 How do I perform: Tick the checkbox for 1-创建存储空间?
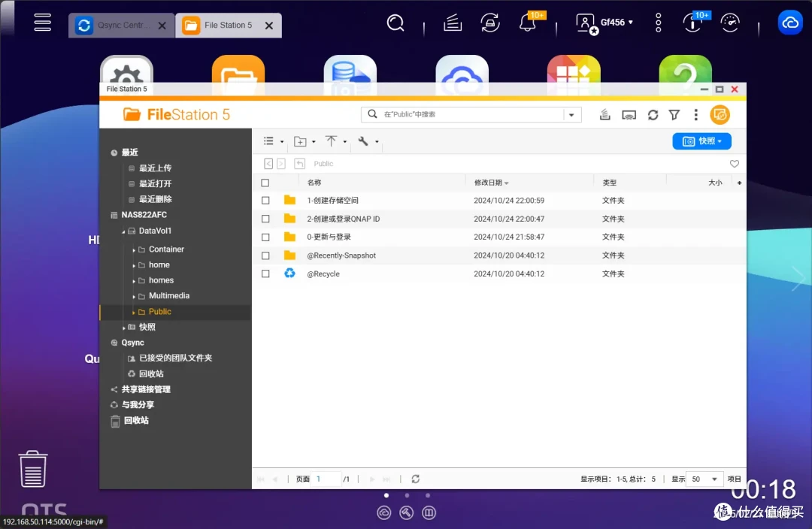(x=265, y=201)
